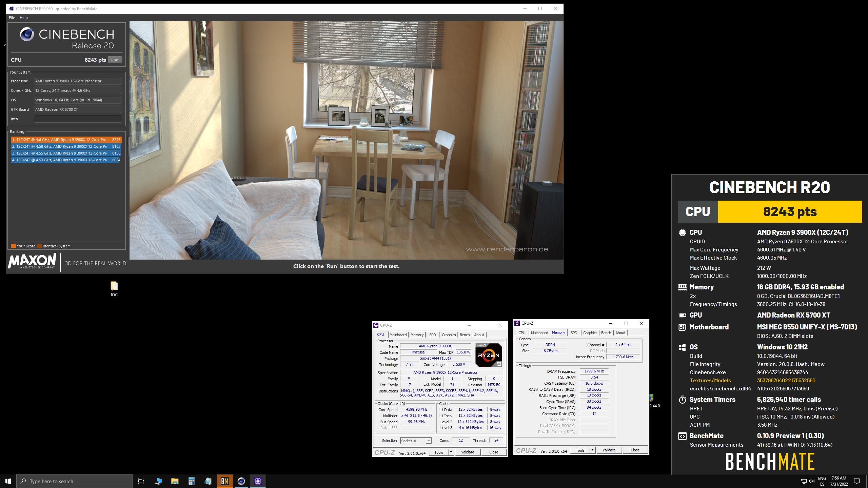The height and width of the screenshot is (488, 868).
Task: Open the Windows Start menu
Action: [x=8, y=481]
